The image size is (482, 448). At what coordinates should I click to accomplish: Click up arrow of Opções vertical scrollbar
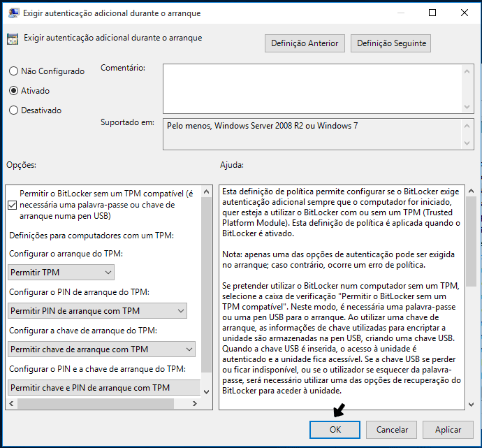point(207,192)
